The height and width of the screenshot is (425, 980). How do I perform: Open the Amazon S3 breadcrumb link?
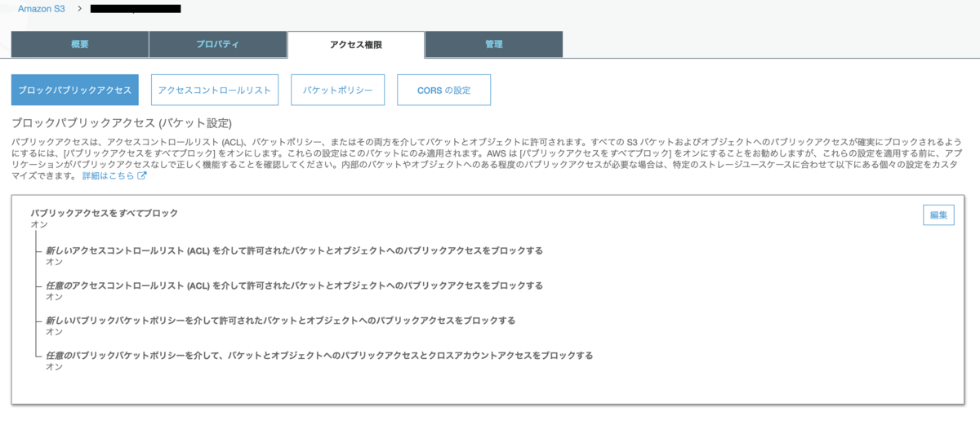pyautogui.click(x=41, y=9)
